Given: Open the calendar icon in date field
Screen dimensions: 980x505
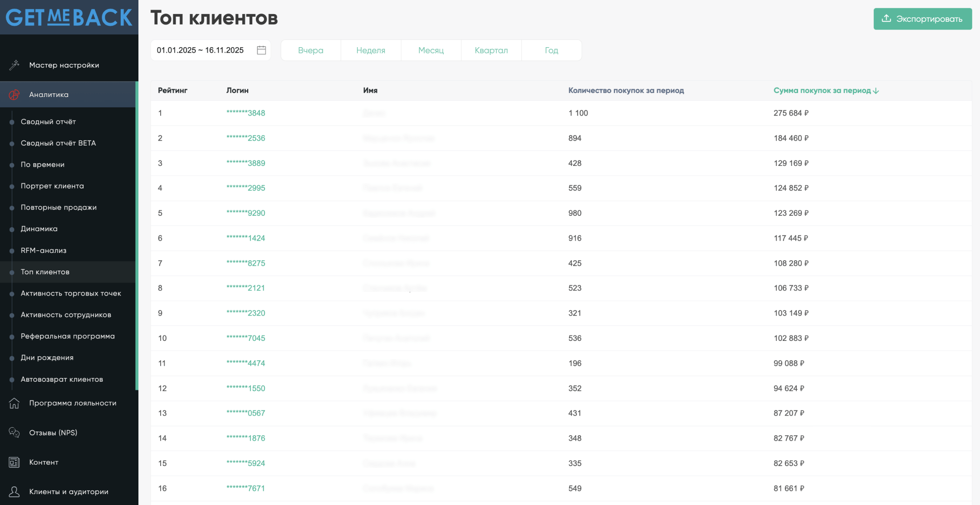Looking at the screenshot, I should (261, 50).
